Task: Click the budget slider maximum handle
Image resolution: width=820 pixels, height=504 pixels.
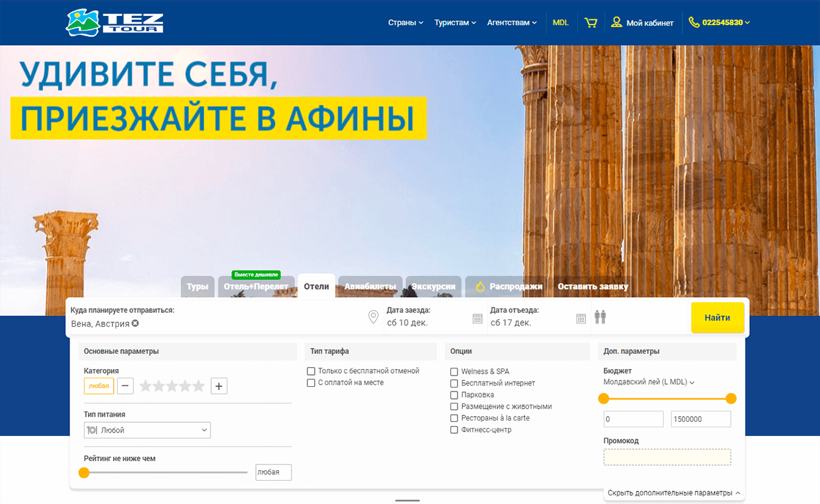Action: [731, 398]
